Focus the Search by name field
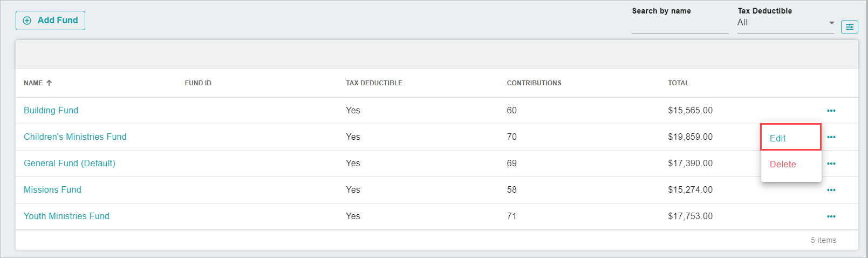The height and width of the screenshot is (258, 868). pos(680,24)
